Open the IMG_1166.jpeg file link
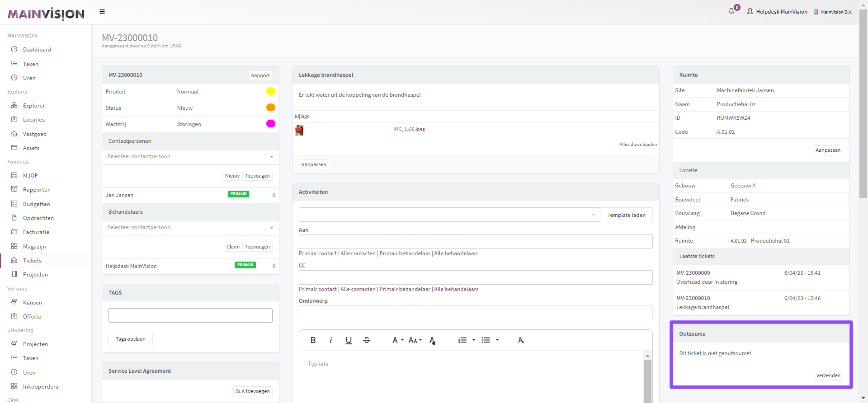Viewport: 868px width, 403px height. pos(409,129)
